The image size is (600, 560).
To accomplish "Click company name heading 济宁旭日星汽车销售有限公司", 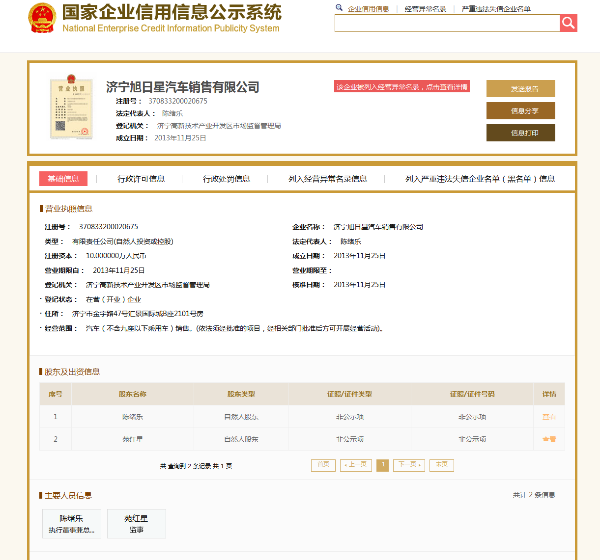I will click(x=183, y=87).
